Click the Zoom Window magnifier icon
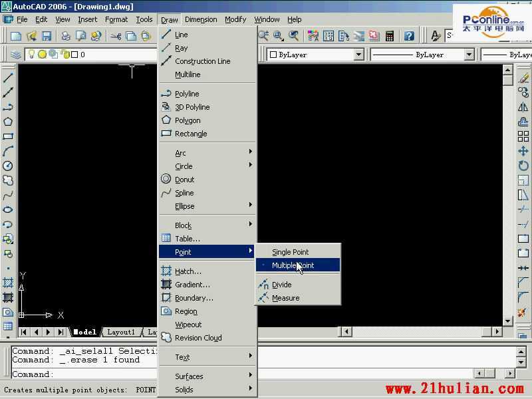The image size is (532, 399). (279, 36)
